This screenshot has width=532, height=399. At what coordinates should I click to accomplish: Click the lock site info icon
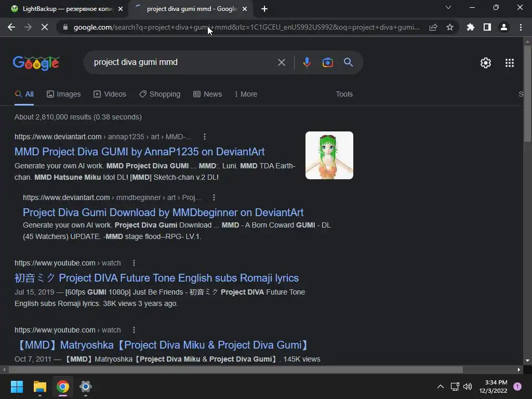(x=65, y=27)
